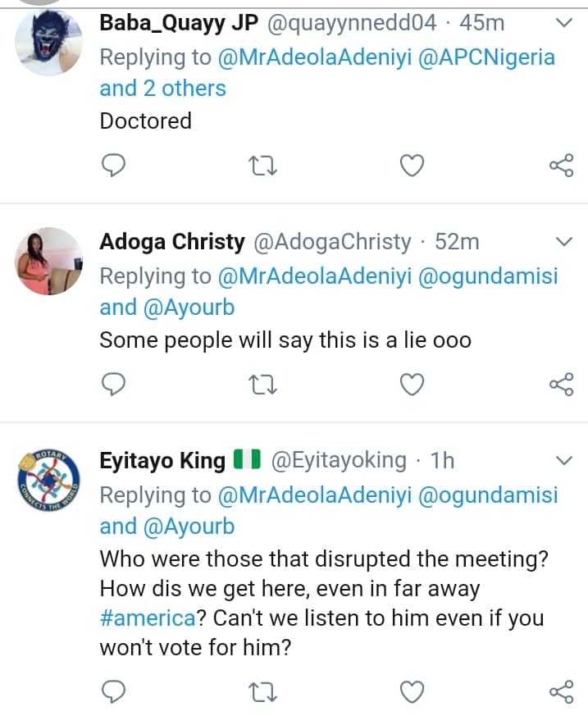The width and height of the screenshot is (588, 716).
Task: Share Adoga Christy's tweet
Action: 561,384
